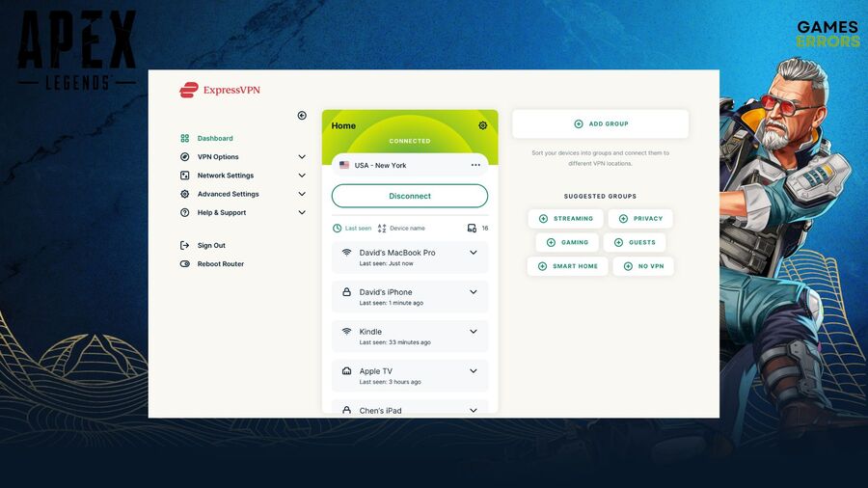Click the device count icon

point(472,228)
